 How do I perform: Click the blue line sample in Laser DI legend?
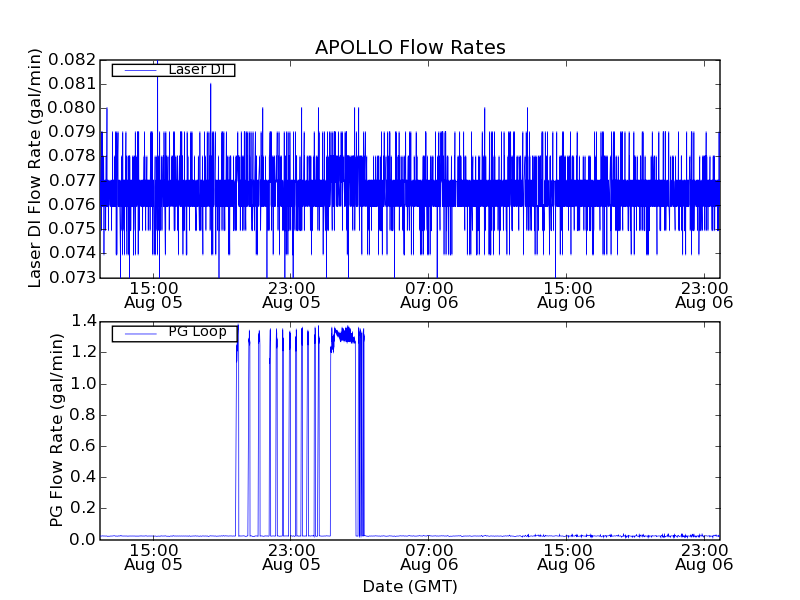tap(139, 70)
